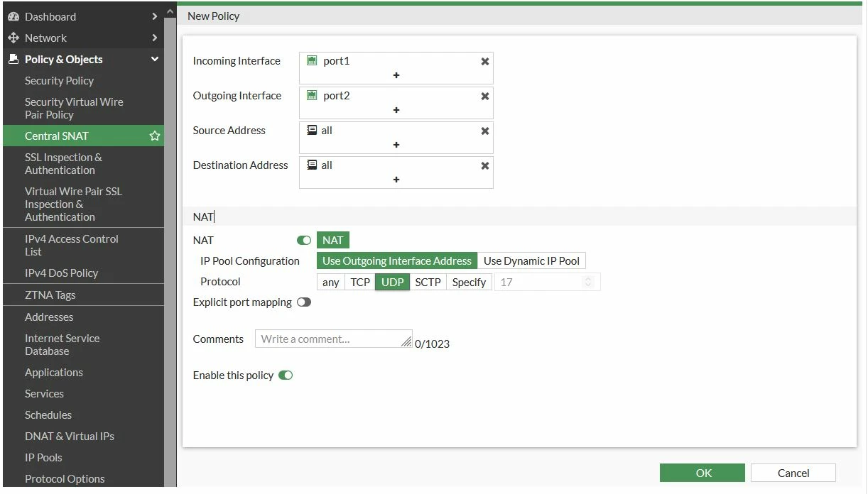Screen dimensions: 868x494
Task: Click the Network arrows icon
Action: point(13,38)
